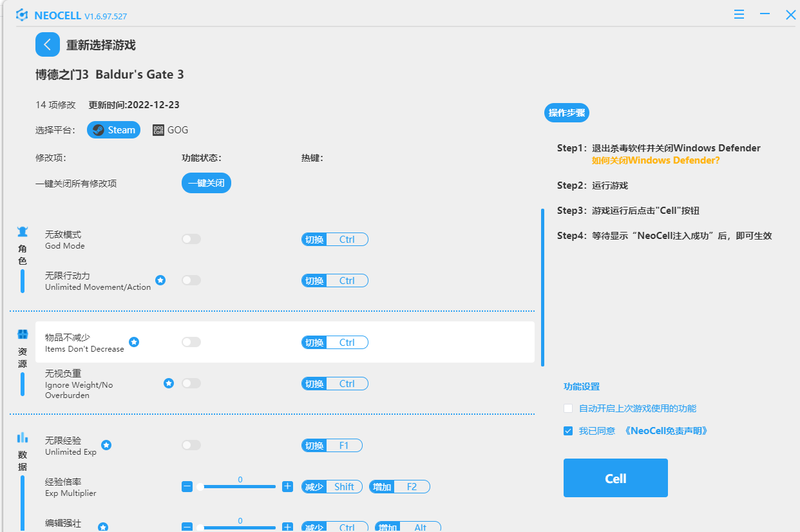Click the star icon beside Items Don't Decrease

click(134, 342)
